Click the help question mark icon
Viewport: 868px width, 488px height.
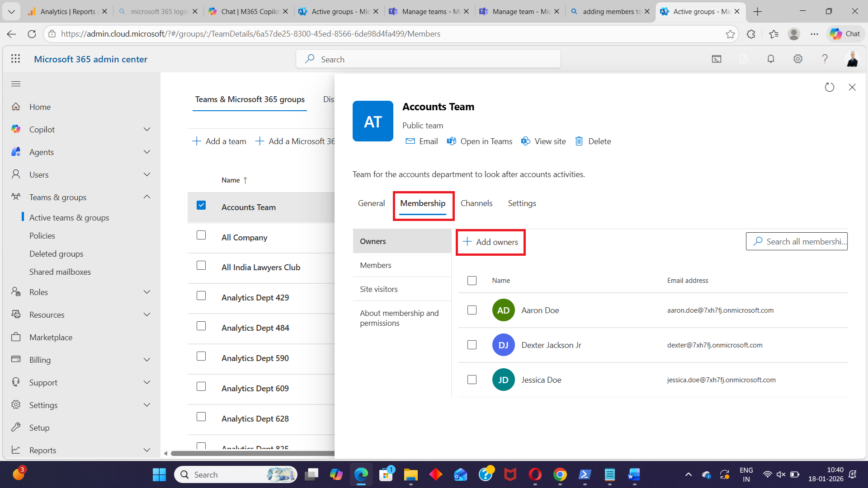(x=825, y=59)
